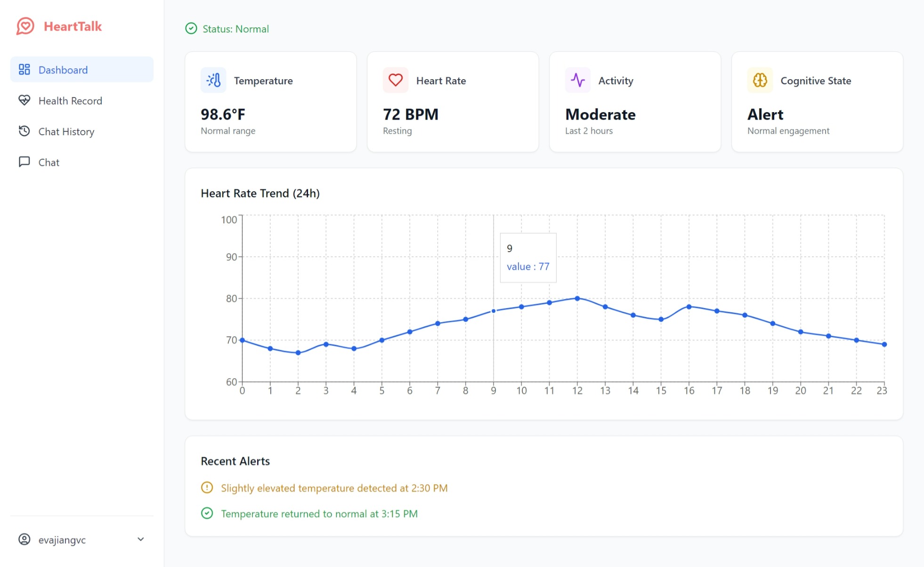Click the chart data point at hour 16

[689, 307]
